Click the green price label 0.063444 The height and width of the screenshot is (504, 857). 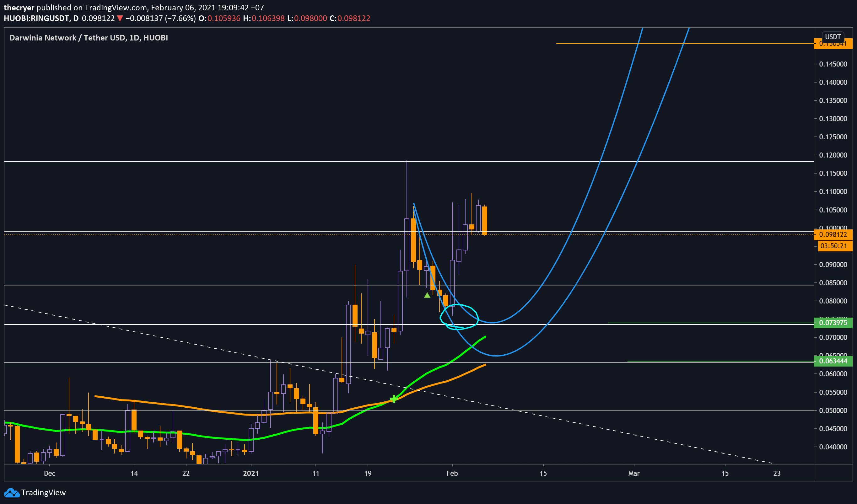[x=833, y=361]
